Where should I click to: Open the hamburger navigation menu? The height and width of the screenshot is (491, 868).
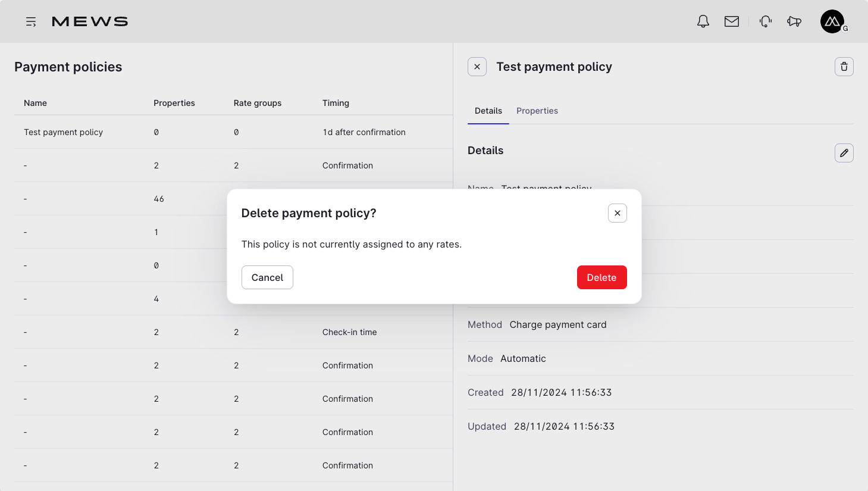pyautogui.click(x=31, y=21)
